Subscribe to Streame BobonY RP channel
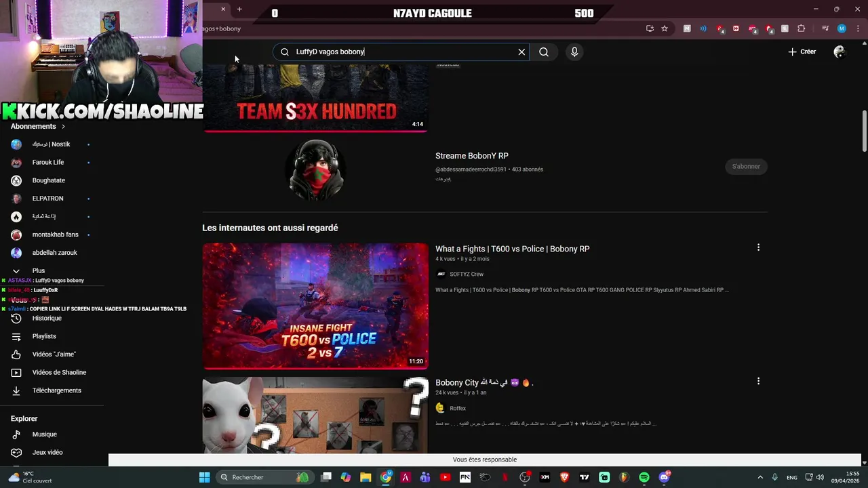The image size is (868, 488). pos(746,166)
